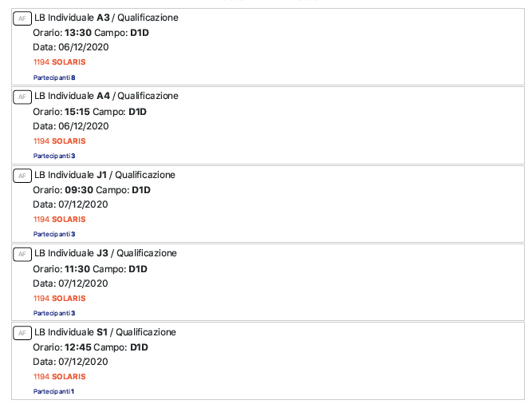This screenshot has height=412, width=532.
Task: Click 1194 SOLARIS in the J3 entry
Action: pos(59,298)
